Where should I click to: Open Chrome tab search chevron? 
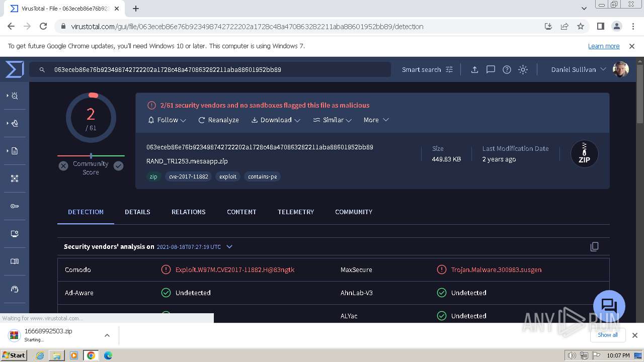584,9
